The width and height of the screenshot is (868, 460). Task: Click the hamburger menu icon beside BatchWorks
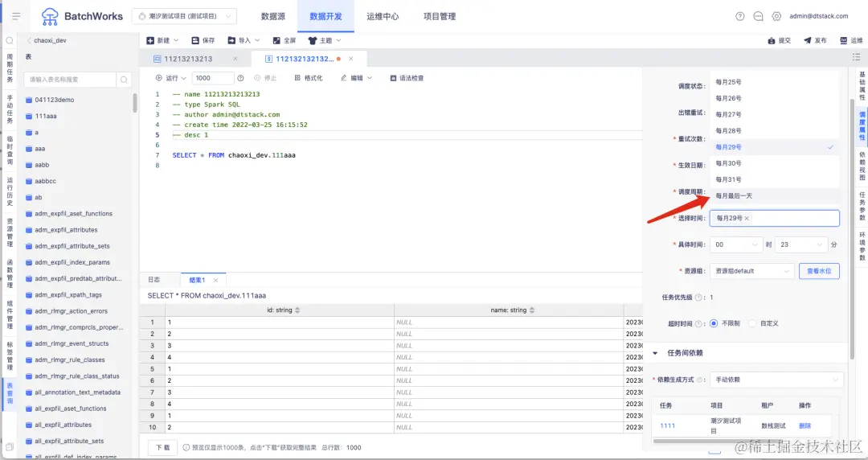(16, 16)
